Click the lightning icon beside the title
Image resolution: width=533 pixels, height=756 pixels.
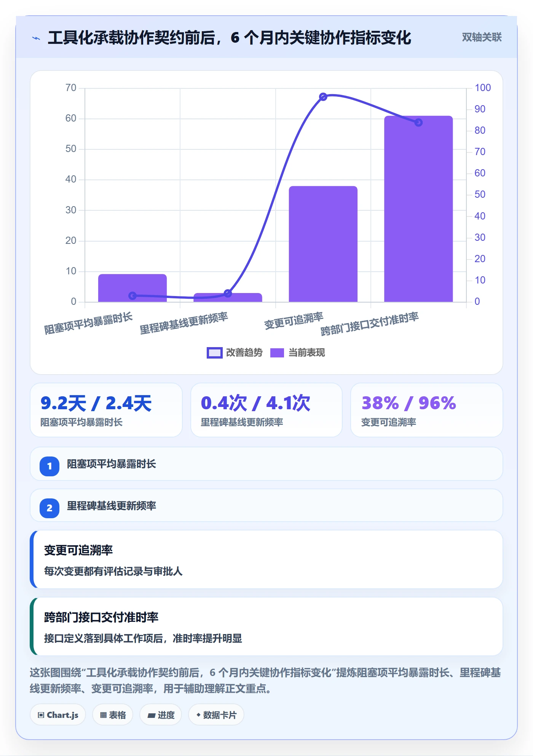(36, 38)
